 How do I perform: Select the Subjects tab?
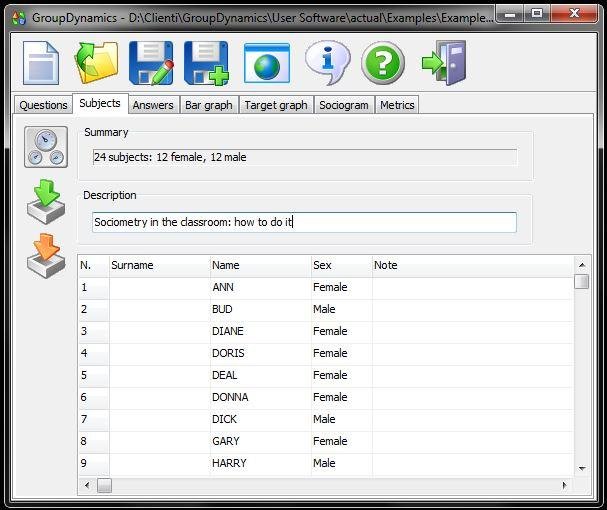point(100,103)
